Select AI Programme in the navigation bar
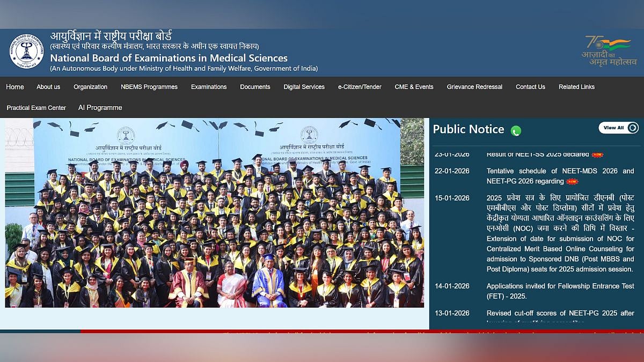The width and height of the screenshot is (644, 362). [100, 108]
